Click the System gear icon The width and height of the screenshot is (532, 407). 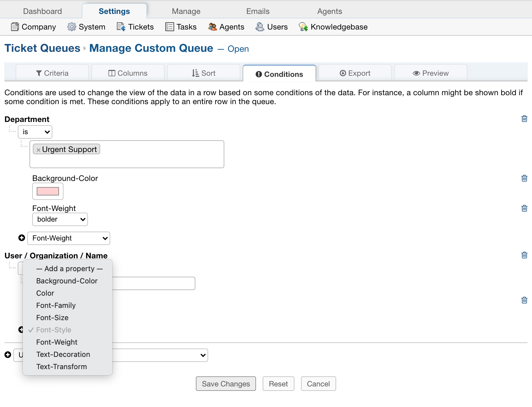[x=72, y=27]
